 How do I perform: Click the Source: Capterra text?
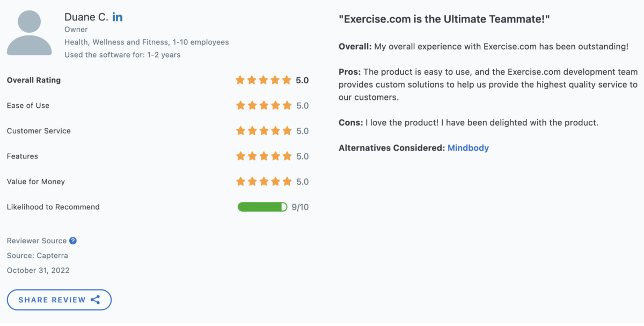[37, 256]
